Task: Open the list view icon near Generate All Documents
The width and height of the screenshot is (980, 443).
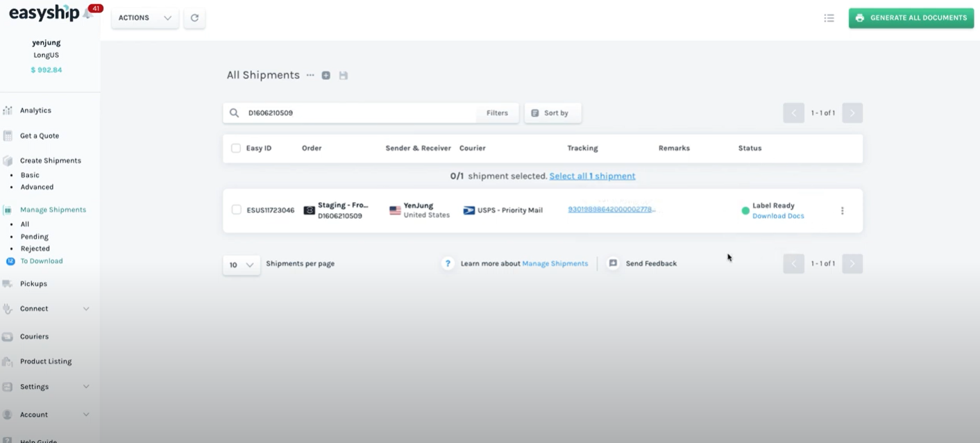Action: point(829,18)
